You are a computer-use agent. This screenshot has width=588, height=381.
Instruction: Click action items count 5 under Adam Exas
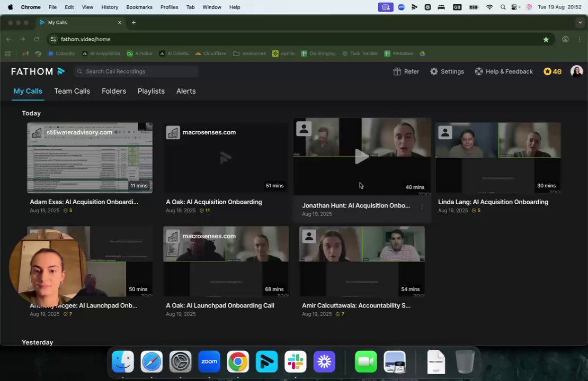(x=68, y=211)
